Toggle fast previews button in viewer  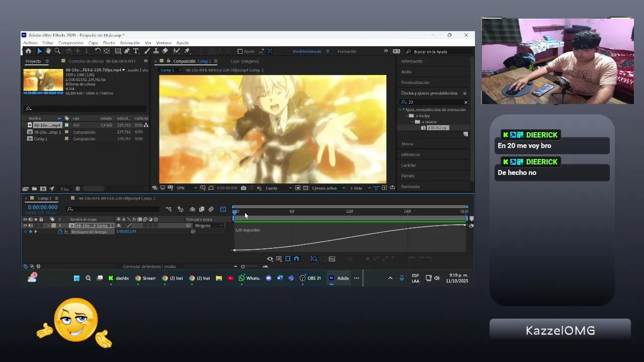click(384, 188)
